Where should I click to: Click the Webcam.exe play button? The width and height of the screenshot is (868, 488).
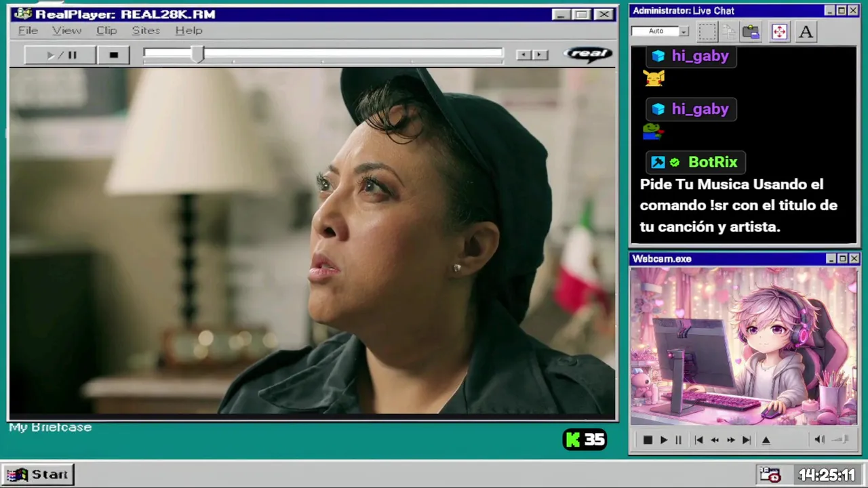click(663, 440)
